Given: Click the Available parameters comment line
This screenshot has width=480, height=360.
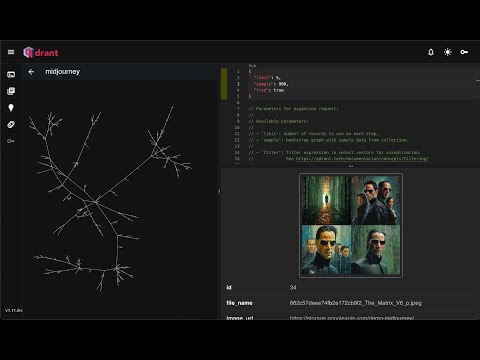Looking at the screenshot, I should tap(279, 121).
